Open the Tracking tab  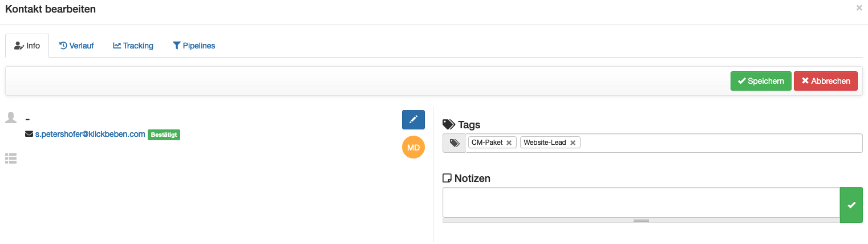pyautogui.click(x=133, y=46)
